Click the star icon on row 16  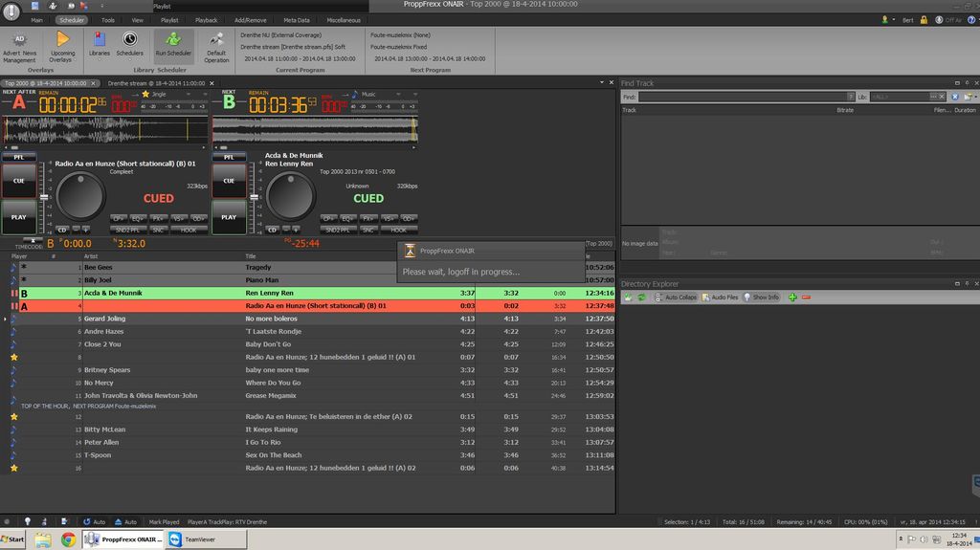(x=13, y=468)
